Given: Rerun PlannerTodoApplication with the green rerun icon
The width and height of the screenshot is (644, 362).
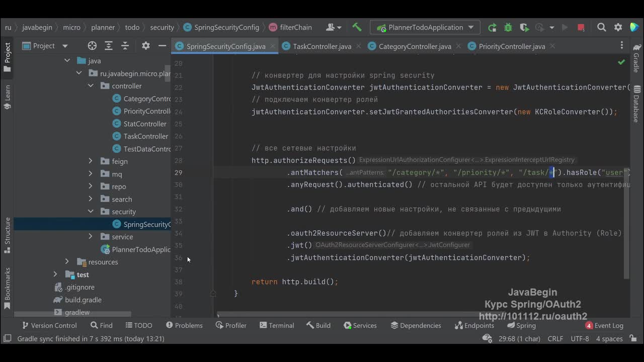Looking at the screenshot, I should pos(492,27).
